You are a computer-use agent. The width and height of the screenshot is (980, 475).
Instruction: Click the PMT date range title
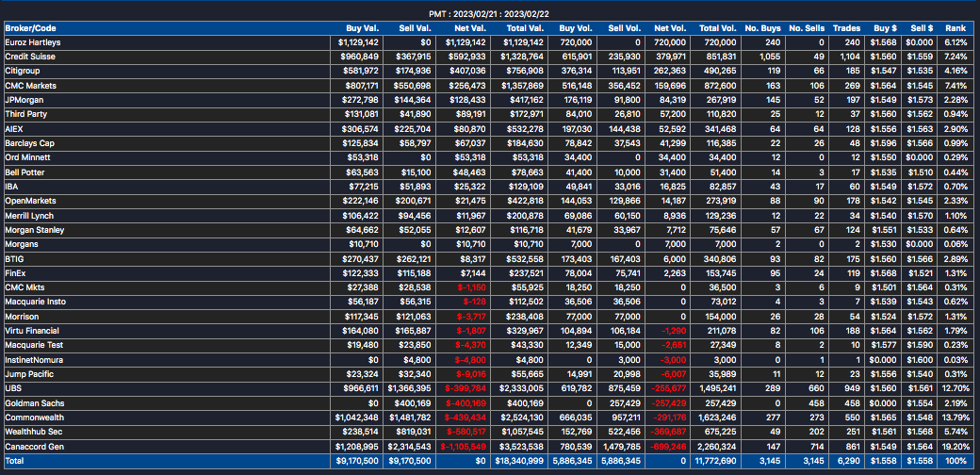(x=489, y=14)
